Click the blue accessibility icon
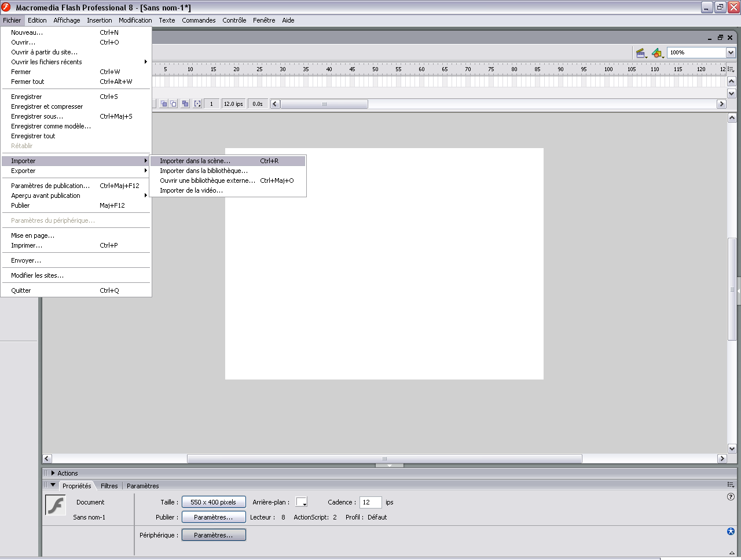This screenshot has height=560, width=741. coord(731,532)
